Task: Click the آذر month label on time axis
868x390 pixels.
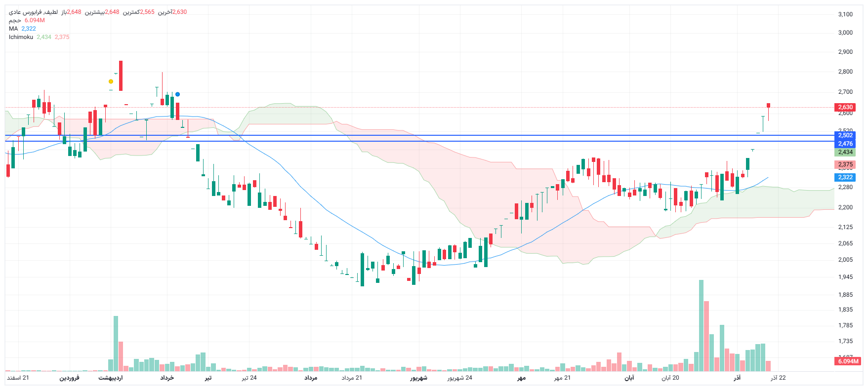Action: point(737,378)
